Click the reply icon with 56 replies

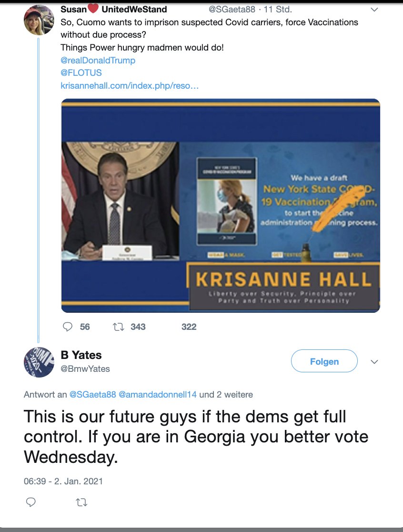[x=68, y=327]
